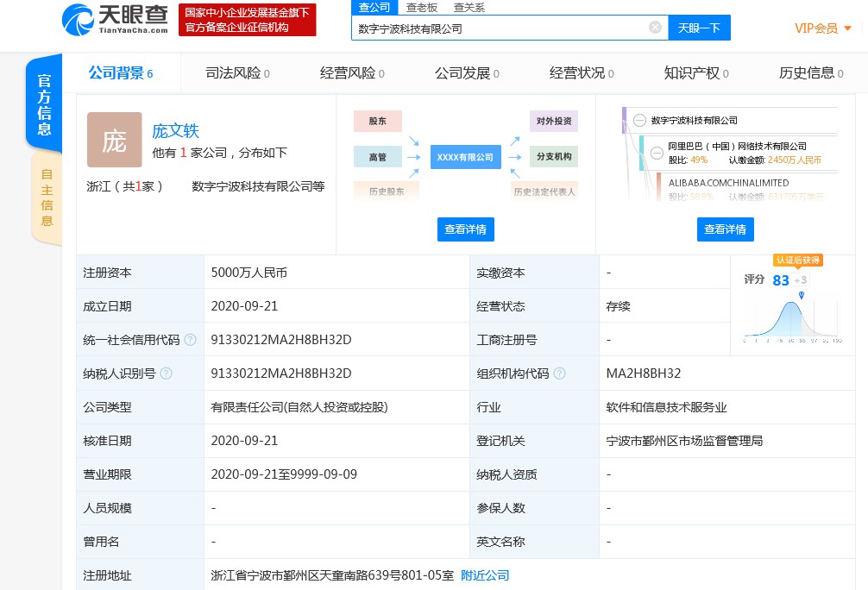Open help icon beside 纳税人识别号
This screenshot has width=868, height=590.
pyautogui.click(x=166, y=373)
